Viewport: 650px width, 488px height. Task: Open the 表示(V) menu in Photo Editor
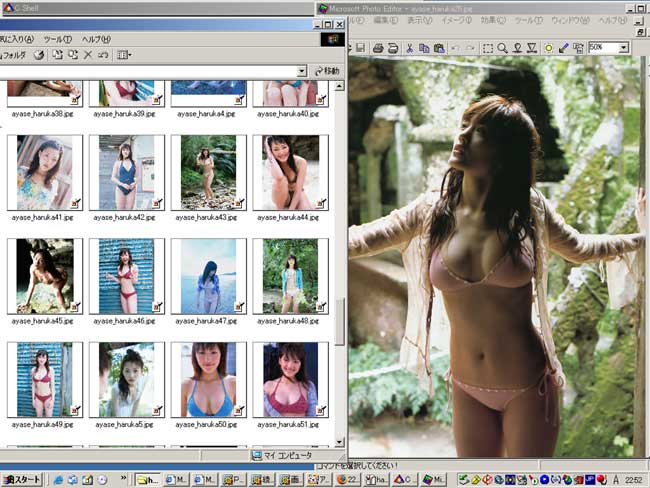[x=419, y=20]
